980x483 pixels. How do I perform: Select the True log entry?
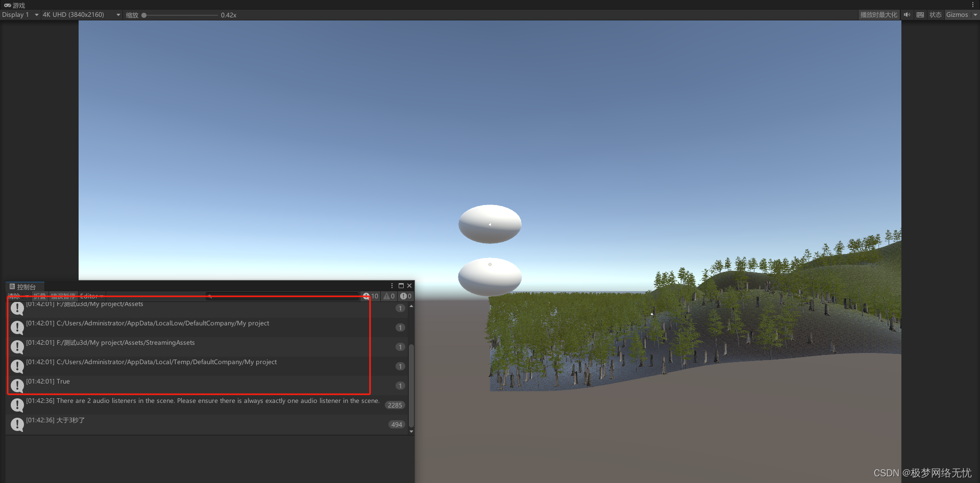click(x=207, y=386)
